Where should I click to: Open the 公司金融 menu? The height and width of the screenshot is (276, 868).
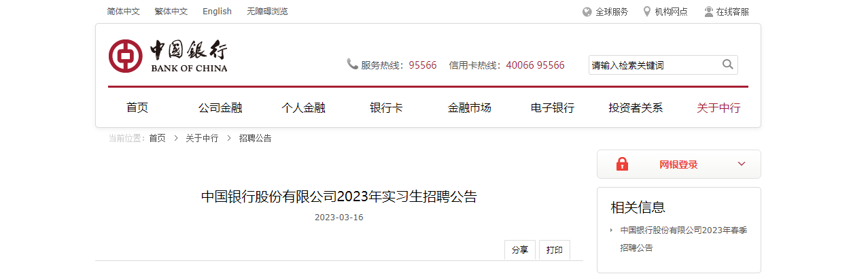point(220,107)
